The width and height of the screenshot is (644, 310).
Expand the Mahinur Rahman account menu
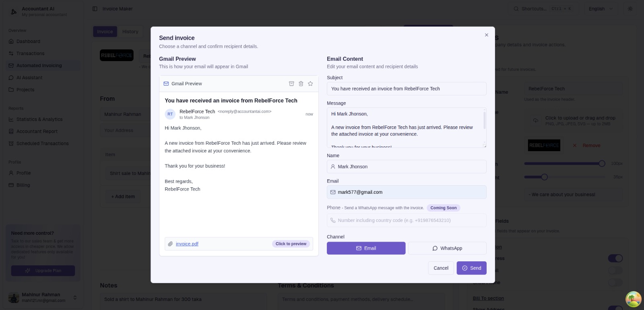[x=42, y=298]
